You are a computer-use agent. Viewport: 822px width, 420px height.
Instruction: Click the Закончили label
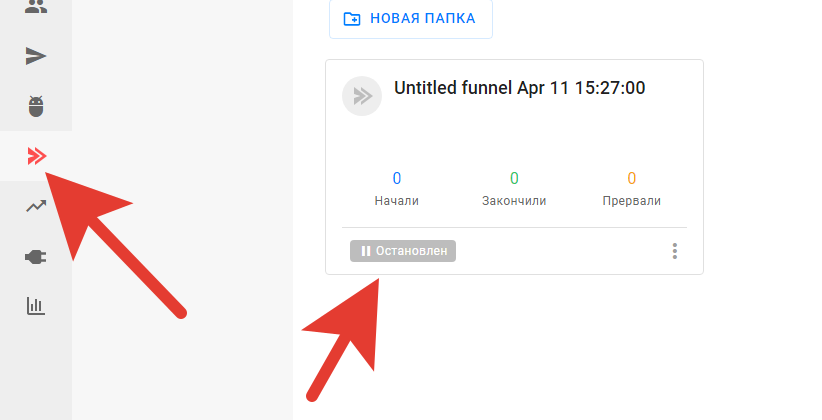click(x=514, y=201)
